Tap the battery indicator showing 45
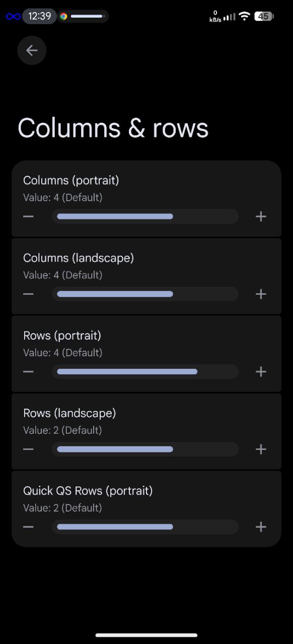The height and width of the screenshot is (644, 293). pos(264,16)
